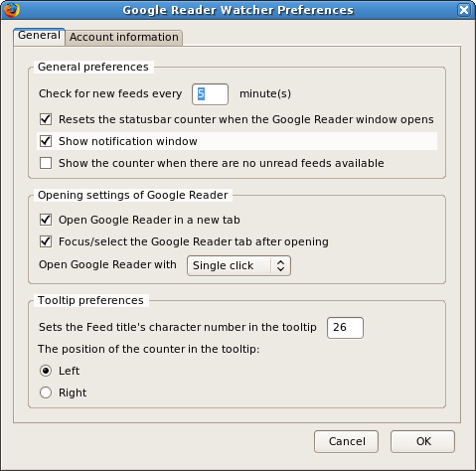The image size is (476, 471).
Task: Click the check interval minutes field
Action: click(210, 94)
